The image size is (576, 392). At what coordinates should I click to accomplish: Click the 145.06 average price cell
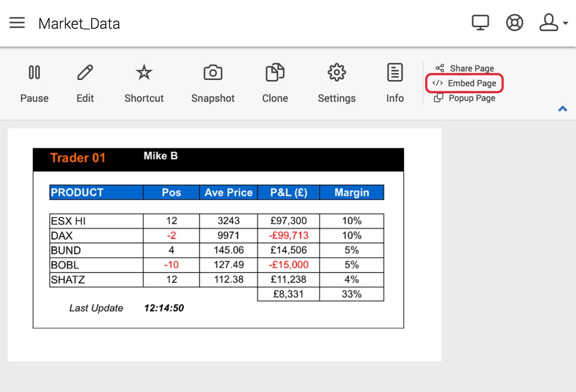[x=228, y=250]
